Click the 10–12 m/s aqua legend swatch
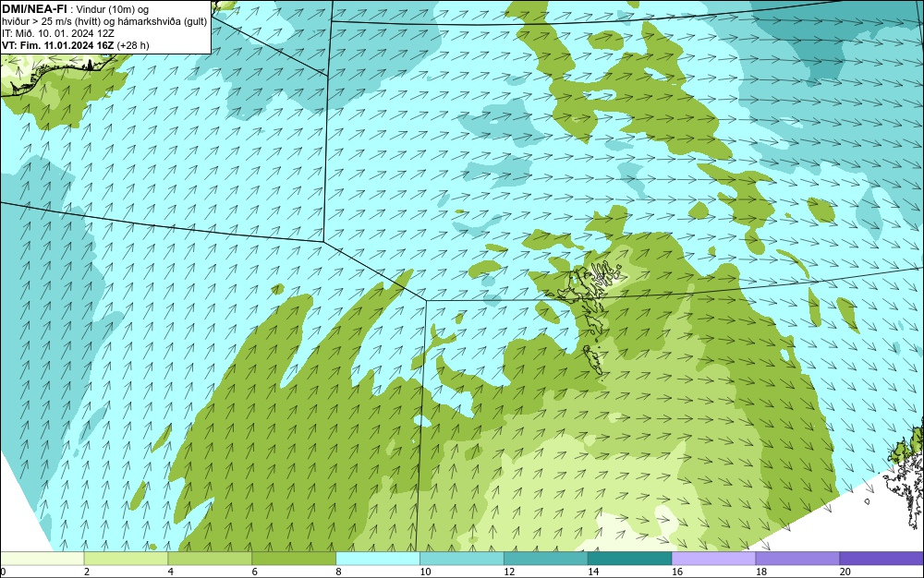 461,558
